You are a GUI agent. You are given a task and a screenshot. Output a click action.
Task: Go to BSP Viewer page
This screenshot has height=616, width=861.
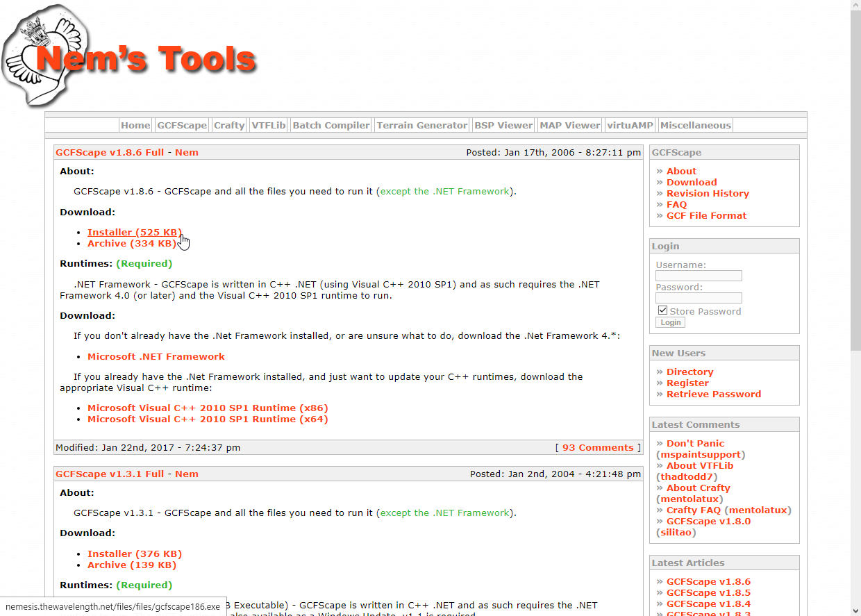[x=504, y=126]
